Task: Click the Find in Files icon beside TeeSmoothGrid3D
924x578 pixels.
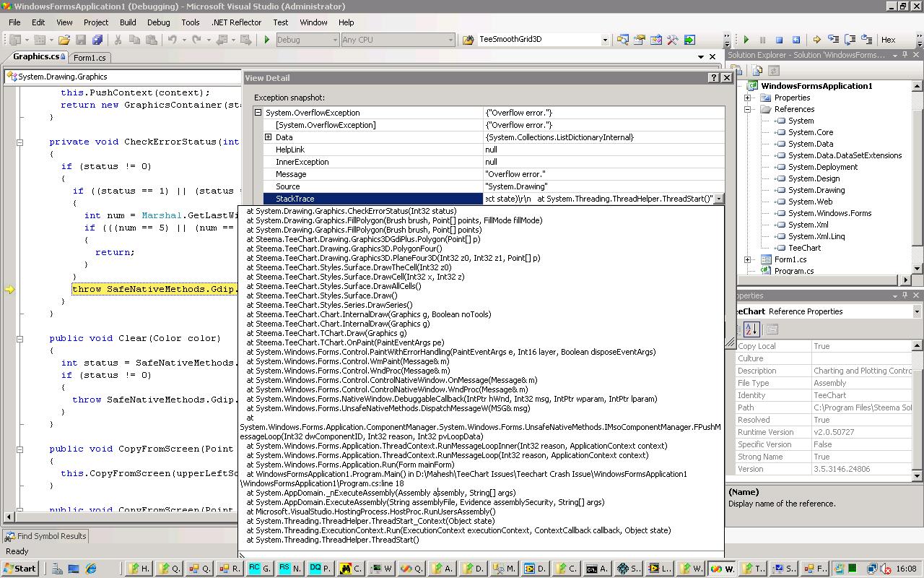Action: pyautogui.click(x=468, y=40)
